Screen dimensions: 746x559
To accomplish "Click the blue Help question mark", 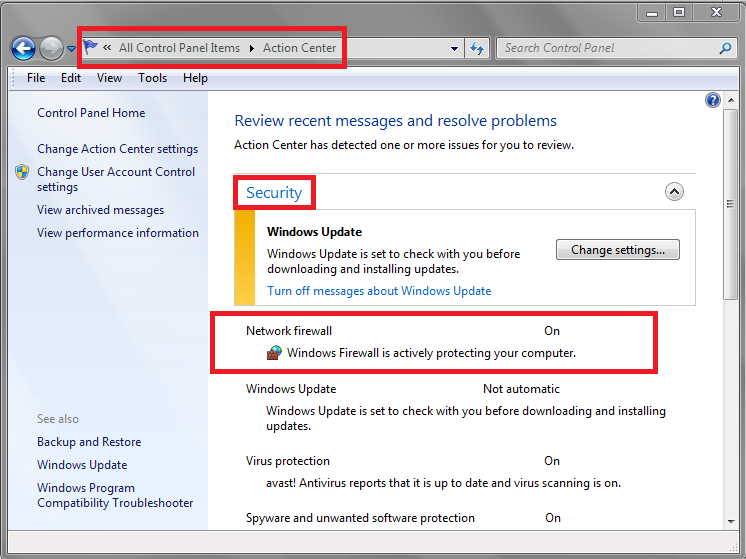I will point(713,100).
